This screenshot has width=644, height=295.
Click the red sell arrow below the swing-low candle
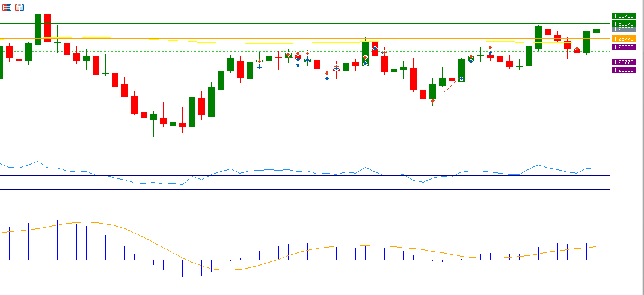(432, 101)
